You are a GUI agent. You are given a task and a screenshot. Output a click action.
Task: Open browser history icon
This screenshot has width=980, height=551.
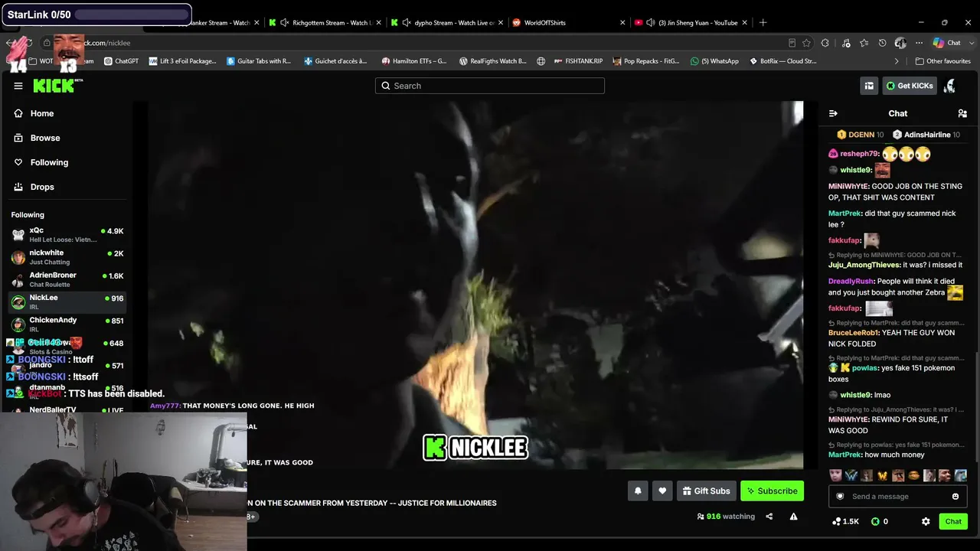(x=882, y=43)
